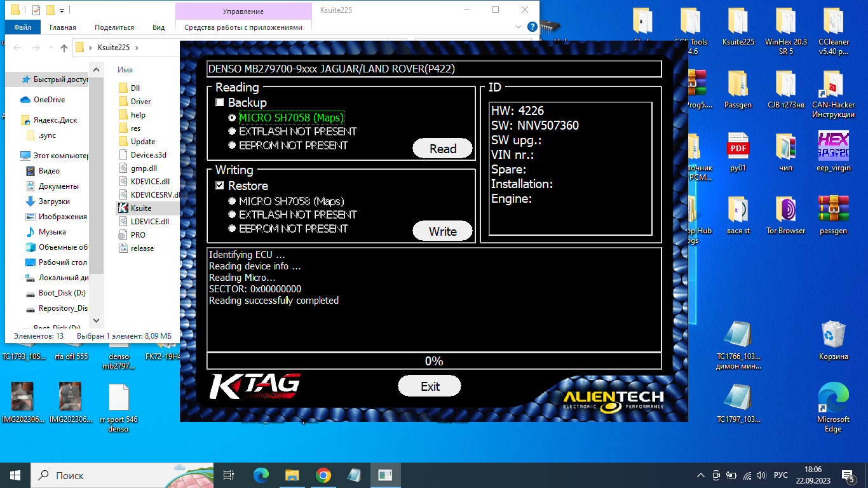Launch Microsoft Edge from the desktop
Screen dimensions: 868x488
pos(833,398)
